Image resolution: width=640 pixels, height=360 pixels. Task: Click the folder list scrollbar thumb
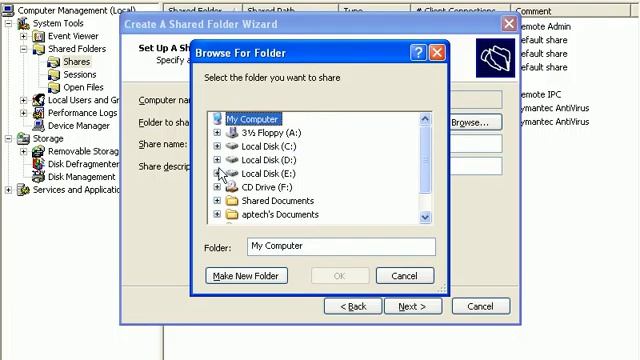point(425,160)
